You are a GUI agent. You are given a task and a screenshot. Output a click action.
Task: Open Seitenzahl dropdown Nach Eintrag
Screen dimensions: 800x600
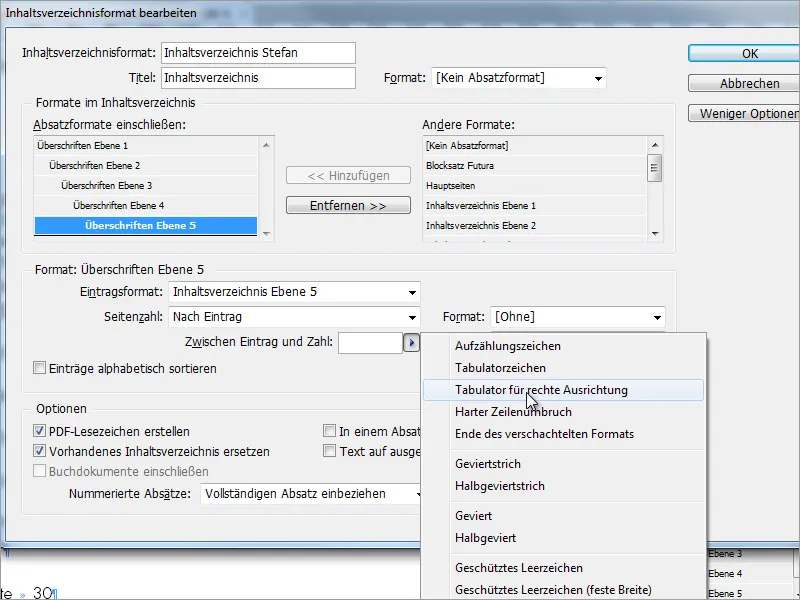point(294,317)
